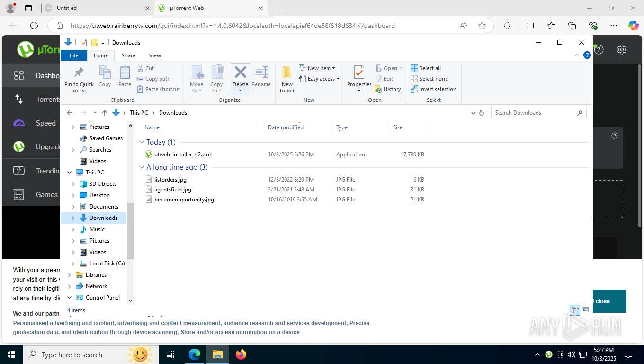Click the Paste ribbon icon
This screenshot has height=364, width=644.
(x=125, y=73)
